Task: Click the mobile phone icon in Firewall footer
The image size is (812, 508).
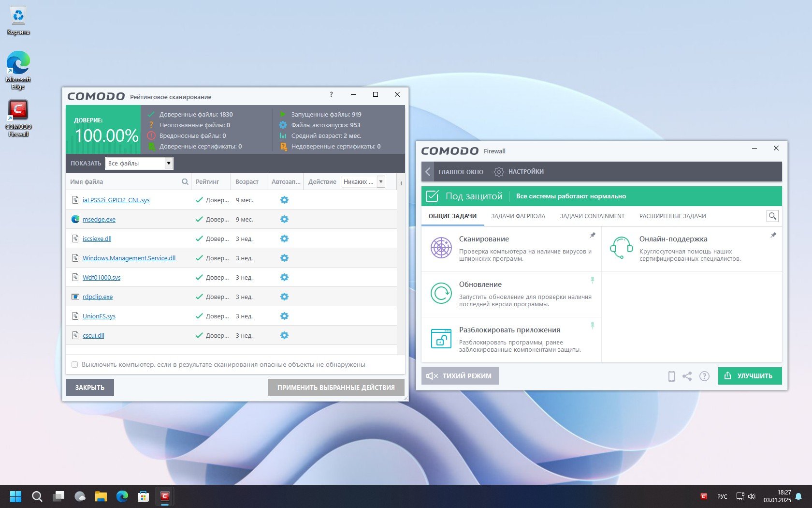Action: point(671,376)
